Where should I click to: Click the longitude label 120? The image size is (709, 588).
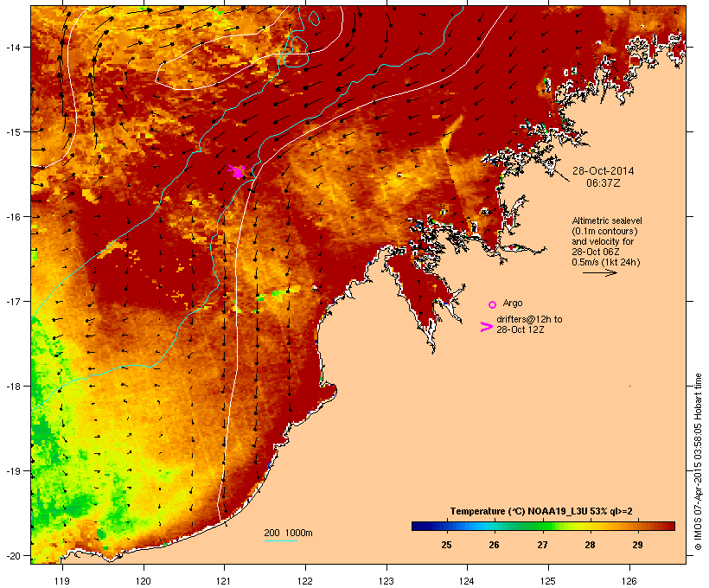[x=144, y=581]
